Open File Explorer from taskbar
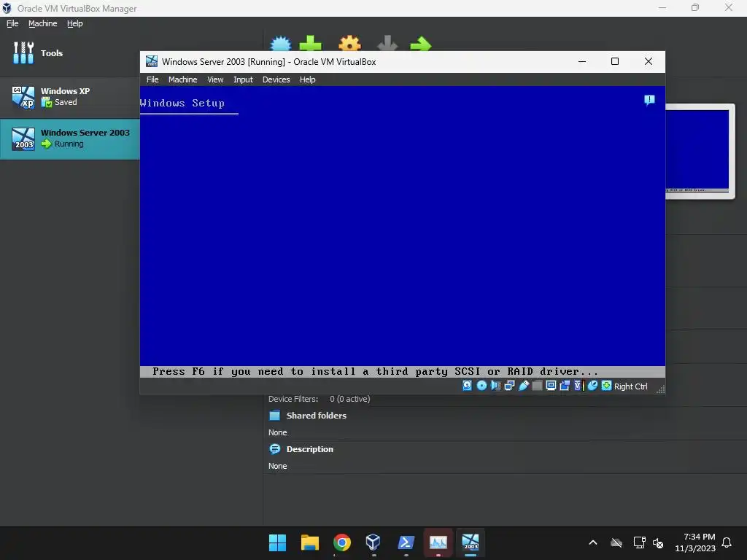 coord(309,542)
